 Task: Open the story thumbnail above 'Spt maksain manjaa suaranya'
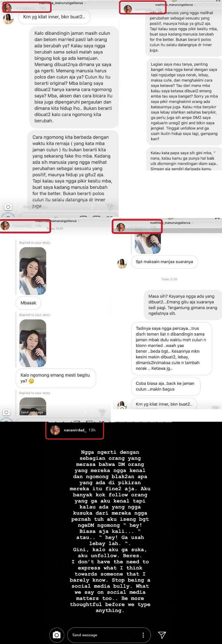(148, 244)
